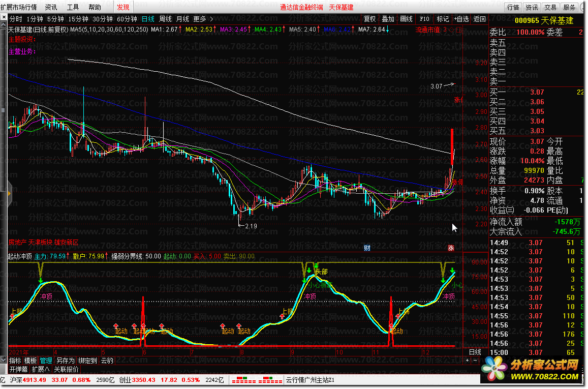This screenshot has height=389, width=588.
Task: Click the 绑定到 bind button
Action: coord(88,361)
